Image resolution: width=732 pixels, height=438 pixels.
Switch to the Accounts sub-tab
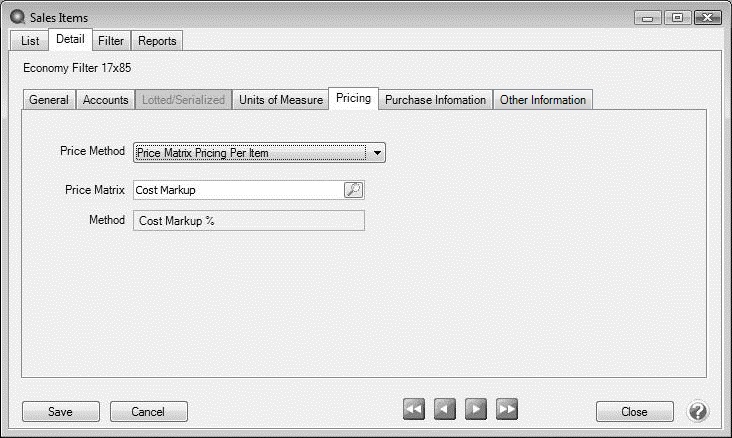(x=105, y=100)
